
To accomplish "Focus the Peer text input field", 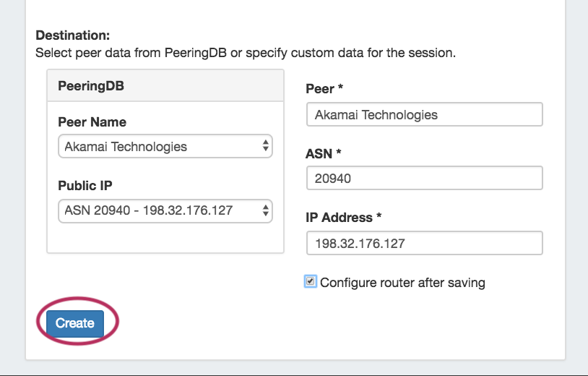I will [424, 115].
